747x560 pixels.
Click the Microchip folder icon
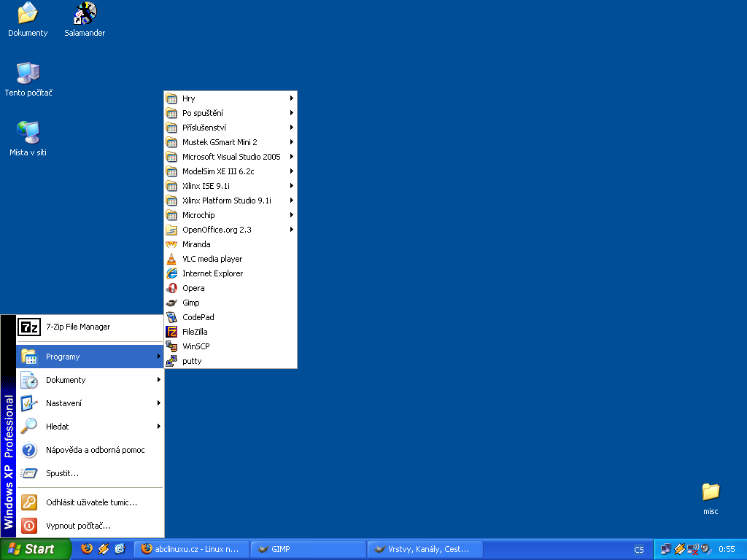(171, 215)
